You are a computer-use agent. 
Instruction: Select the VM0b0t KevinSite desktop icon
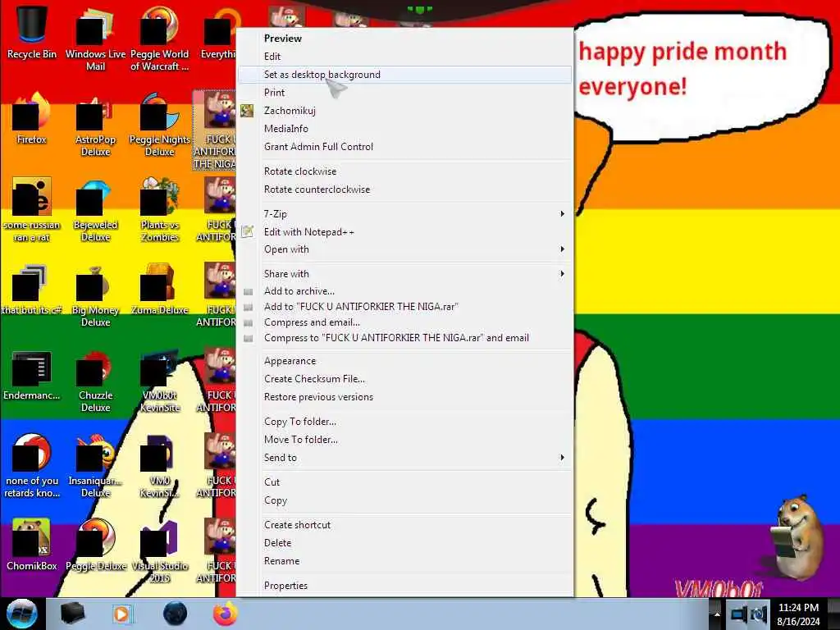(160, 381)
